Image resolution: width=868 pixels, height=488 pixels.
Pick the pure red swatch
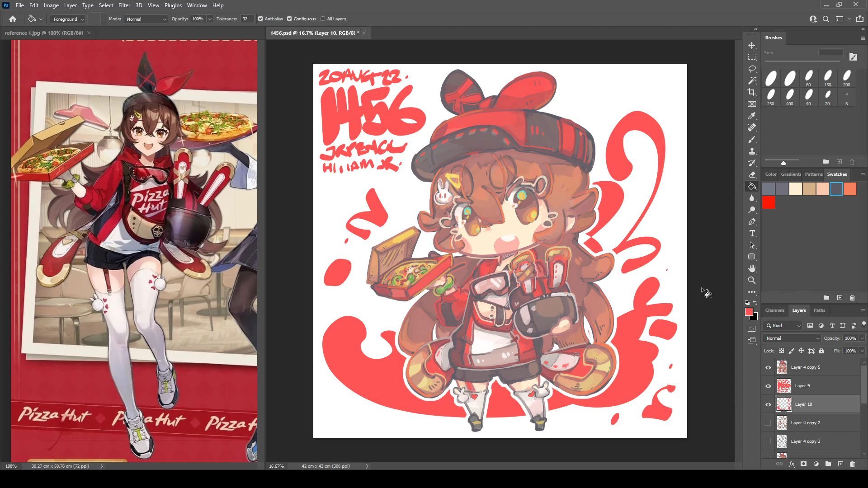point(769,203)
